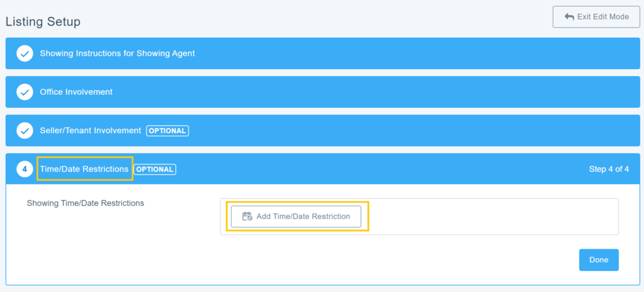Expand Showing Instructions for Showing Agent section

[117, 54]
